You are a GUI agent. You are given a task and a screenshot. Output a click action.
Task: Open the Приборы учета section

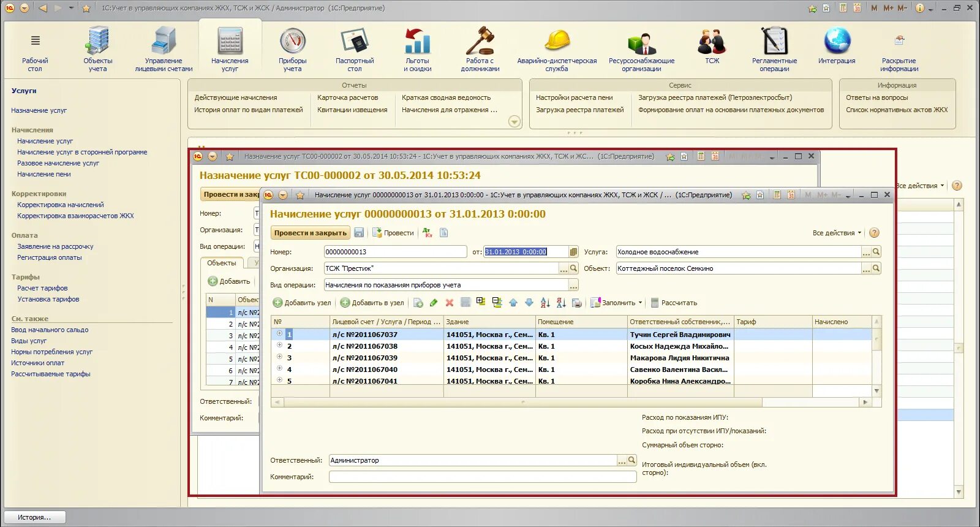293,49
